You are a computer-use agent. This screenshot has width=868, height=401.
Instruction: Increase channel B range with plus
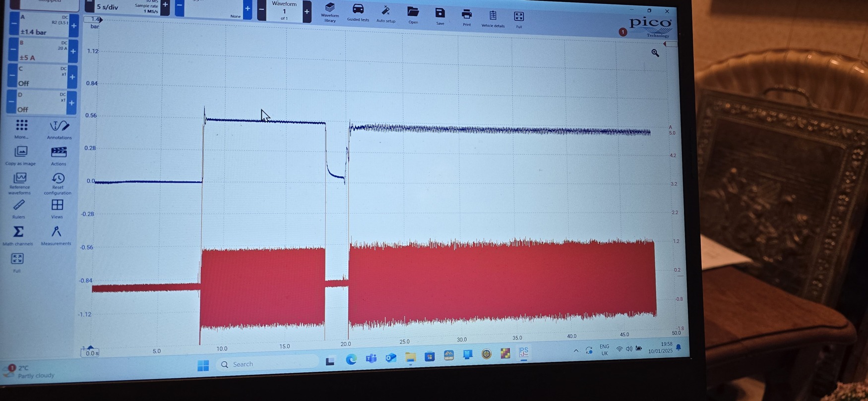tap(73, 51)
